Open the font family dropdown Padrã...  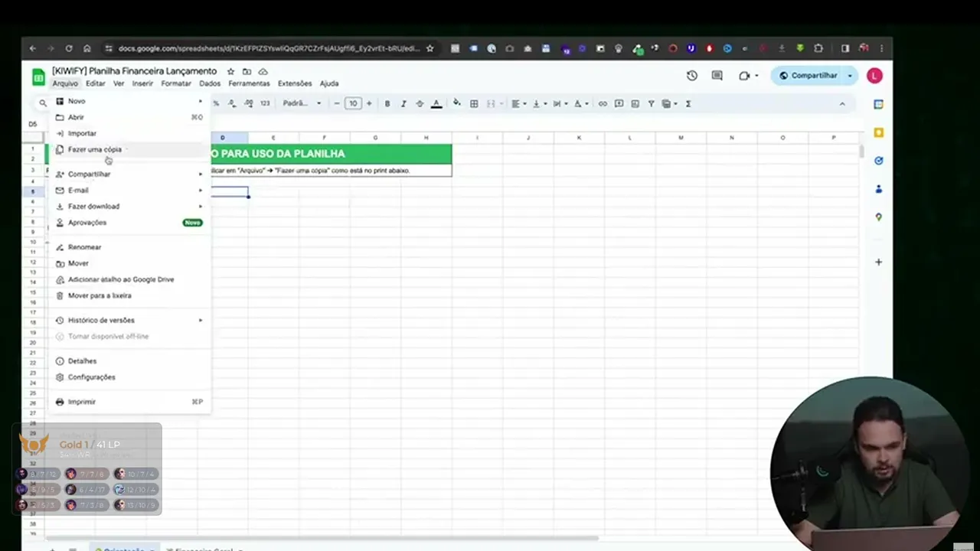point(302,103)
